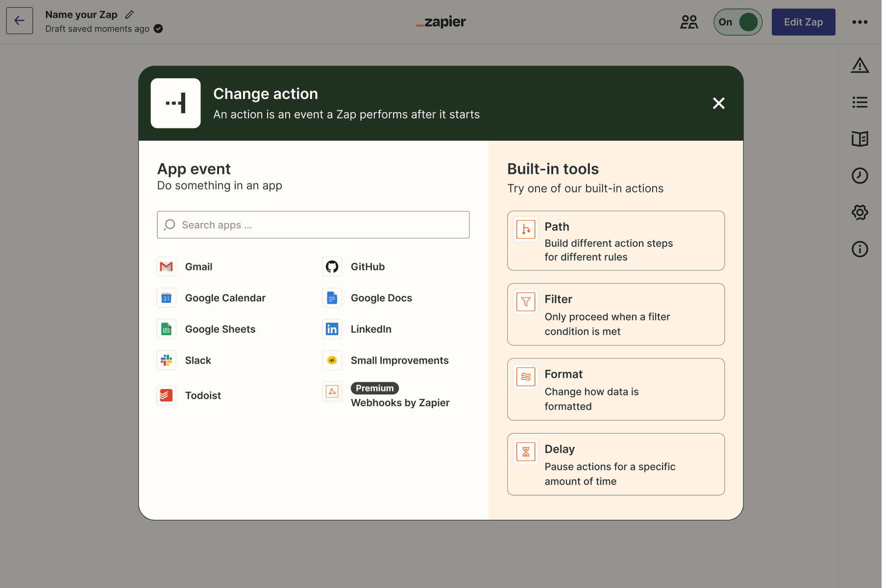882x588 pixels.
Task: Edit the Zap name with pencil icon
Action: pos(129,15)
